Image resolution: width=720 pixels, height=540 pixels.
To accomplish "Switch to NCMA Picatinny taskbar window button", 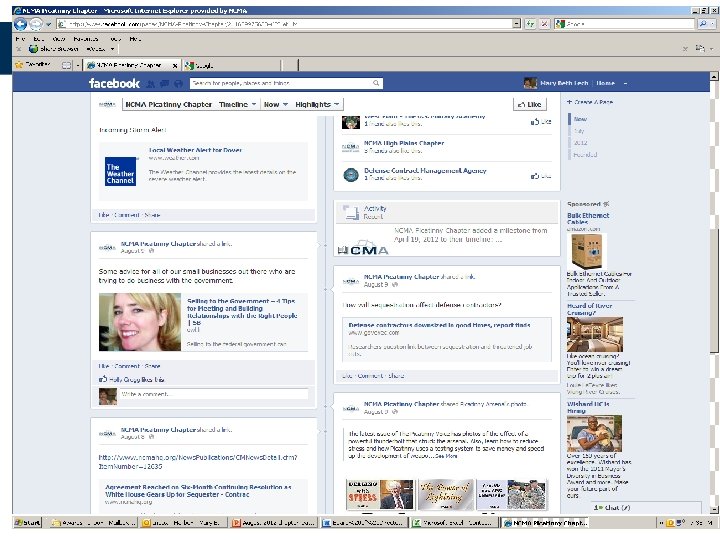I will tap(544, 523).
